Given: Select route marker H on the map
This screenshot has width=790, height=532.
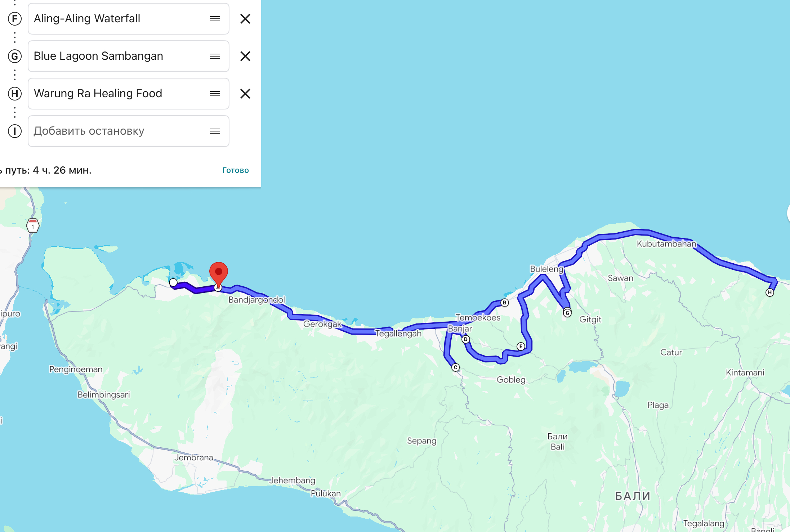Looking at the screenshot, I should pos(769,292).
